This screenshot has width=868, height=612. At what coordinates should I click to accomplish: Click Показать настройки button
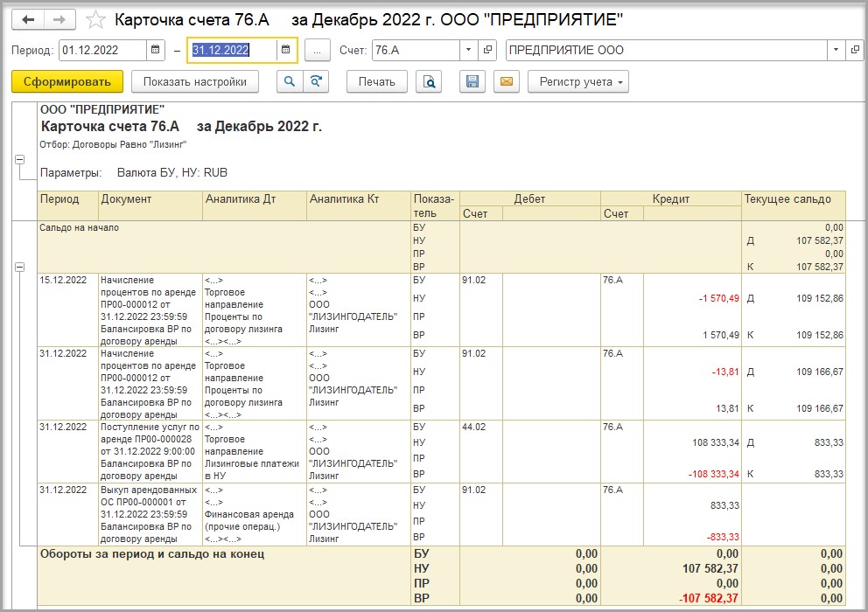coord(195,82)
